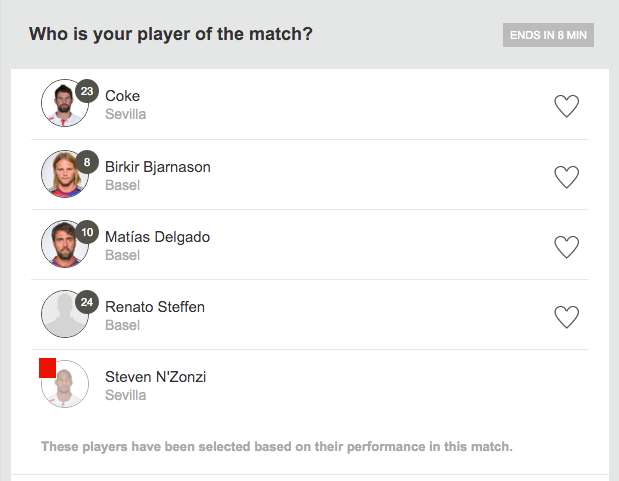Click the number 24 shirt badge
Image resolution: width=619 pixels, height=481 pixels.
pyautogui.click(x=87, y=302)
